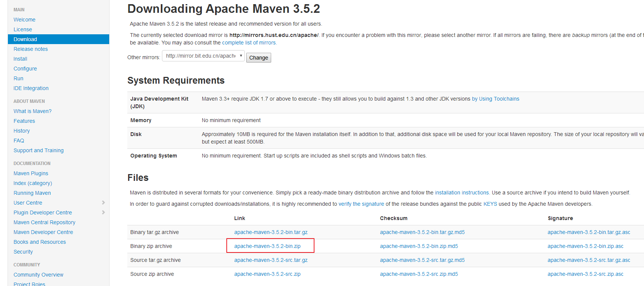Click the Binary zip archive row label
Image resolution: width=644 pixels, height=286 pixels.
pos(151,246)
